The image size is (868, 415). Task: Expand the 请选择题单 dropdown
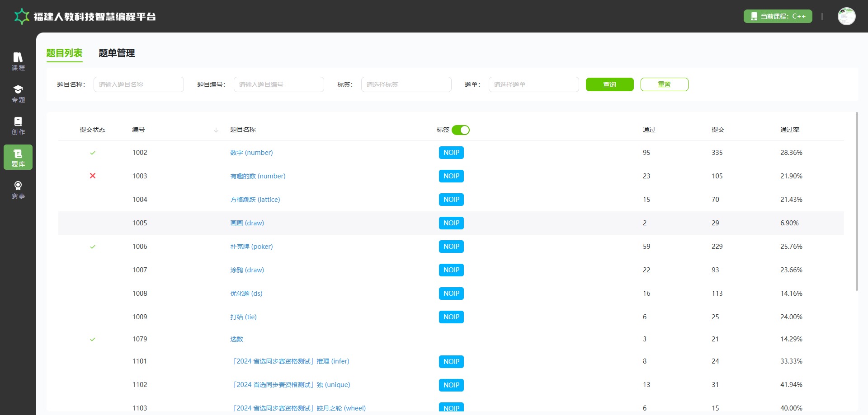533,84
